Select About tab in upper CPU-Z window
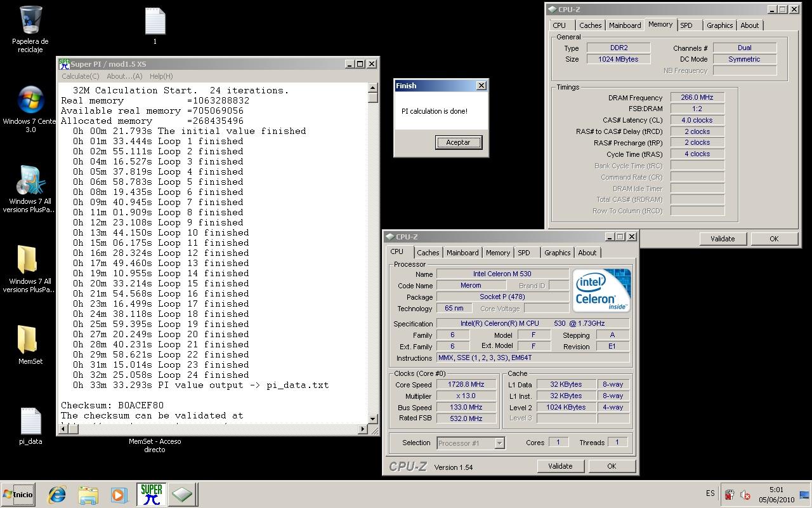This screenshot has width=812, height=508. click(x=749, y=25)
